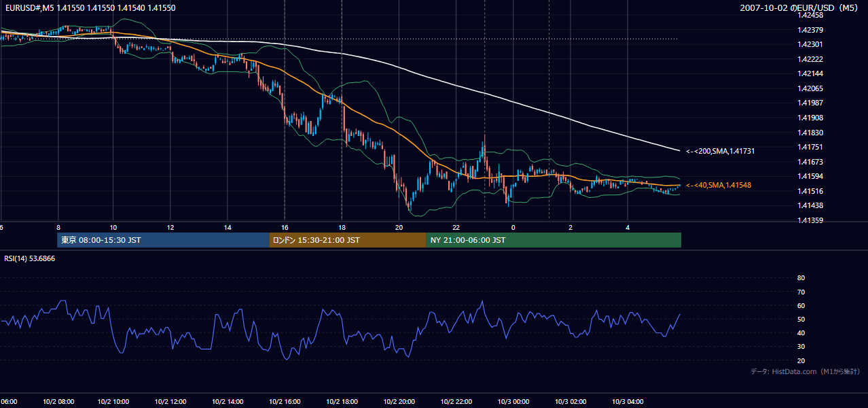Click the 10/2 18:00 date label

coord(342,401)
